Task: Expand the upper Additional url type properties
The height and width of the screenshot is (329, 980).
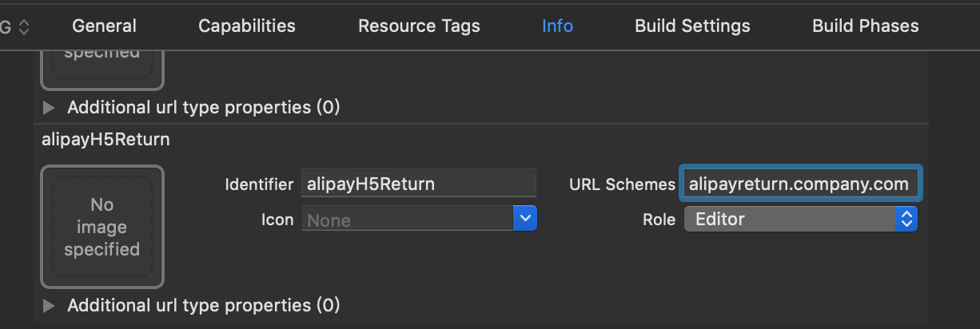Action: click(50, 107)
